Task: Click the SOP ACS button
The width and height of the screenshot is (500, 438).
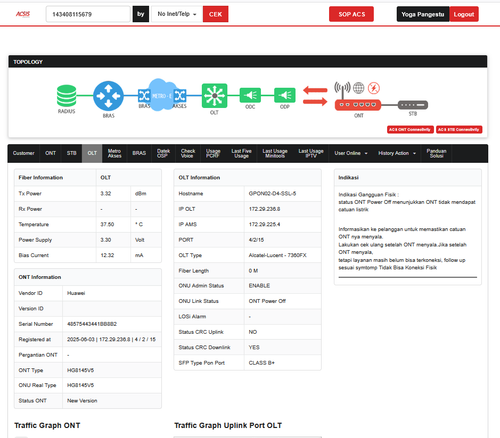Action: (351, 14)
